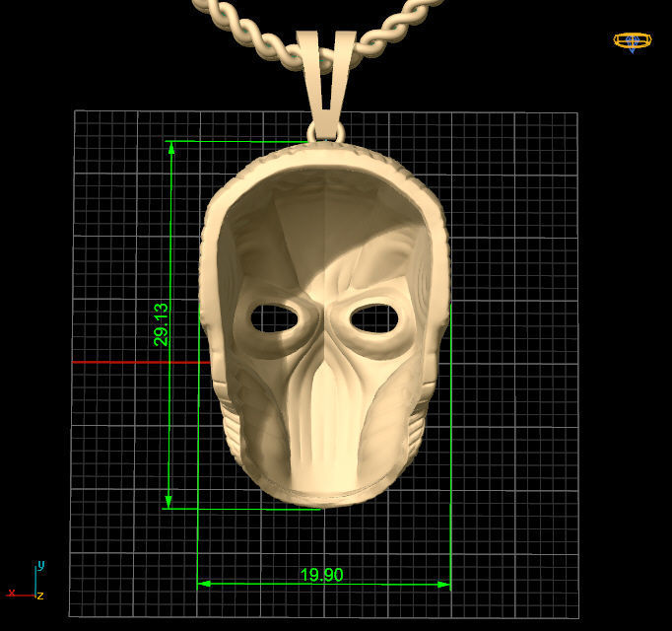Select the 29.13 height dimension label

[162, 324]
